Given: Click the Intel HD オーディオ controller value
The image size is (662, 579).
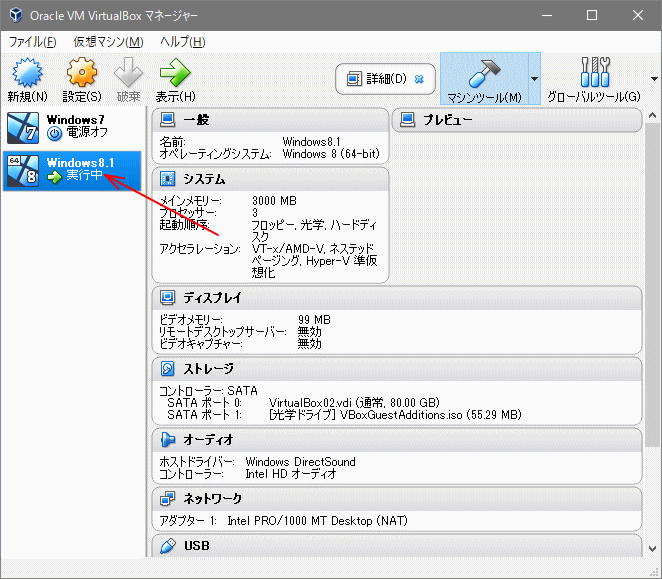Looking at the screenshot, I should click(x=291, y=474).
